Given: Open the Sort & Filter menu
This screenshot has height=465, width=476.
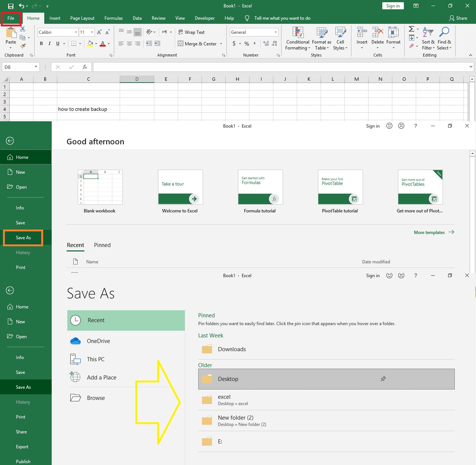Looking at the screenshot, I should click(428, 38).
